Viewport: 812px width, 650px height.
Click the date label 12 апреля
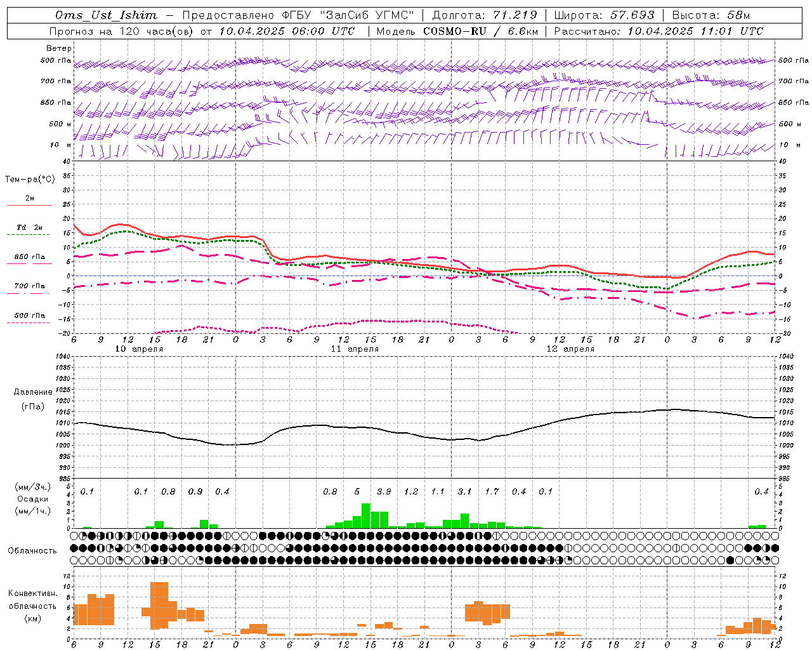[570, 349]
